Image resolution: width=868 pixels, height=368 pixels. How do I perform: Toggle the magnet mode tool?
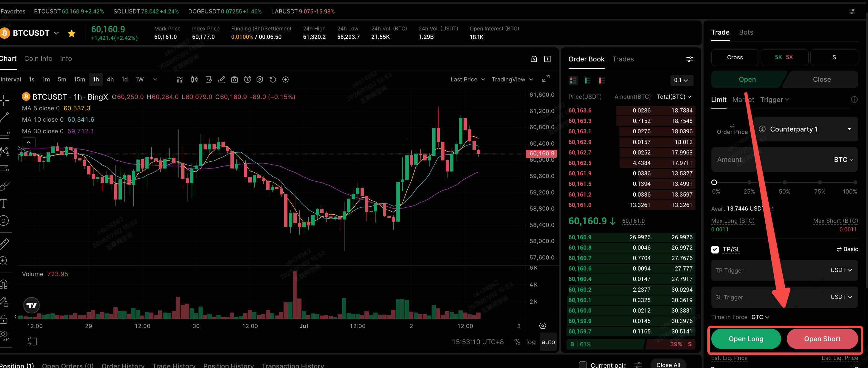[4, 284]
